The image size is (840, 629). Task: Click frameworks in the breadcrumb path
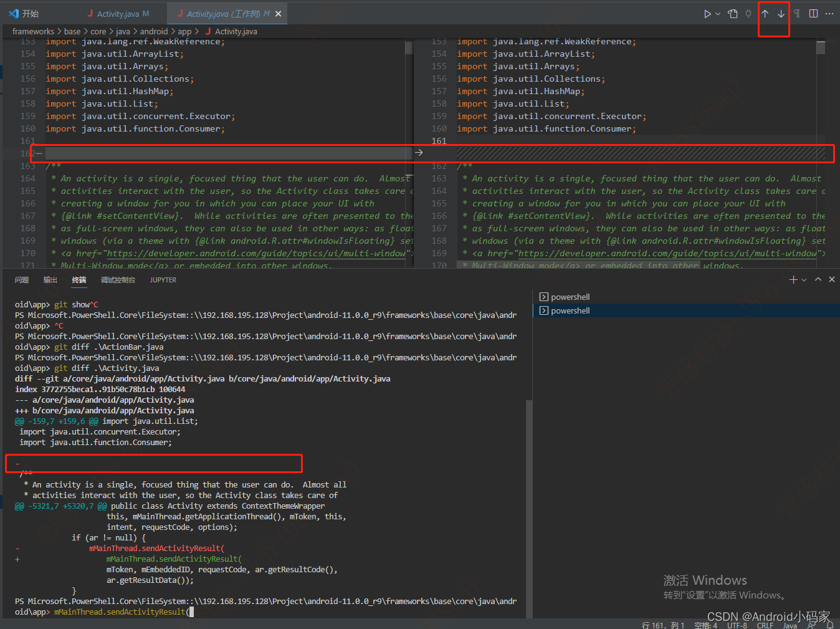point(33,31)
